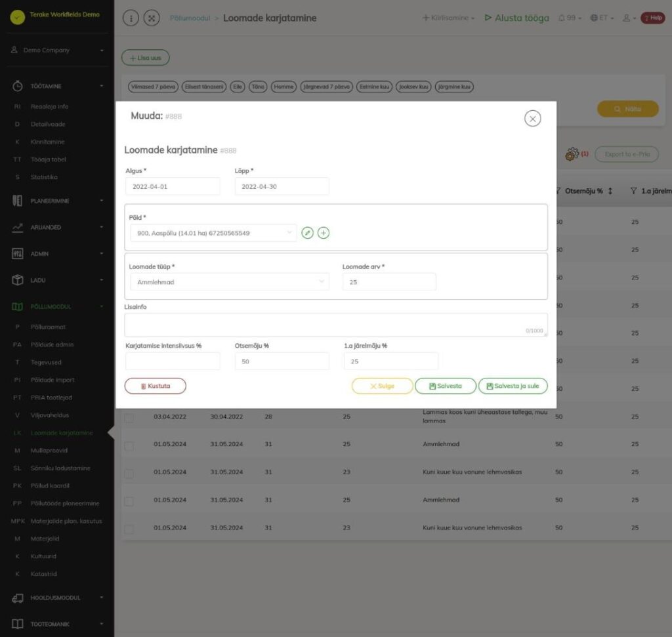Select checkbox for row 03.04.2022
Image resolution: width=672 pixels, height=637 pixels.
coord(129,418)
